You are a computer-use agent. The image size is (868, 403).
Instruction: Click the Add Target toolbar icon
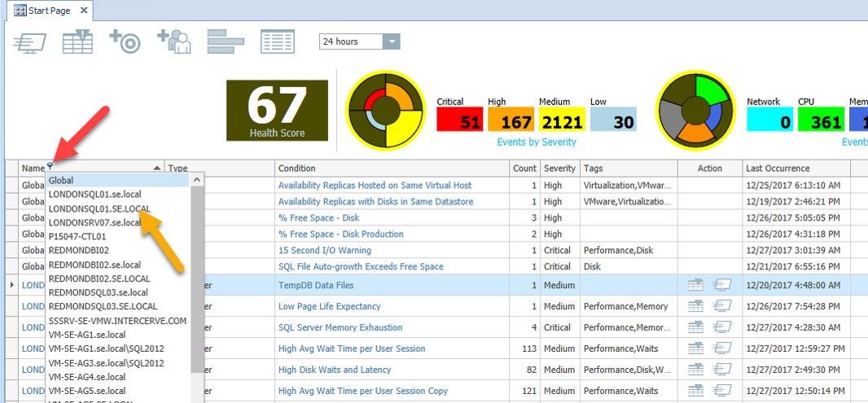[125, 42]
